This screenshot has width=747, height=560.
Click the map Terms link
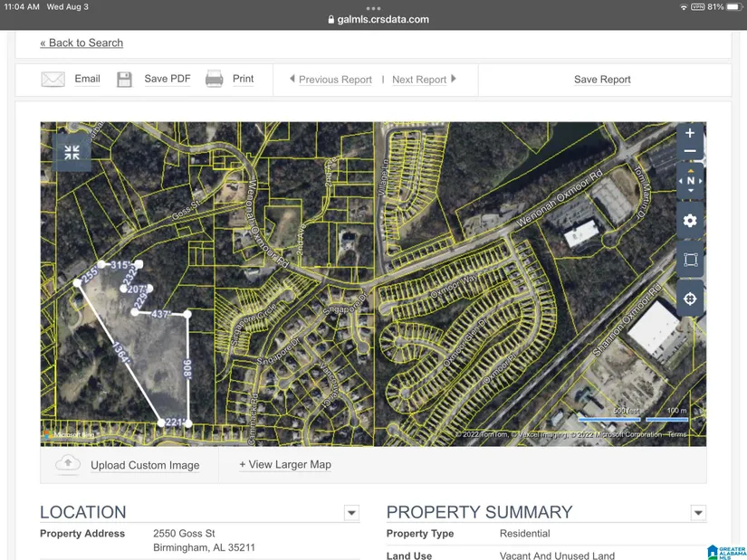pyautogui.click(x=677, y=435)
